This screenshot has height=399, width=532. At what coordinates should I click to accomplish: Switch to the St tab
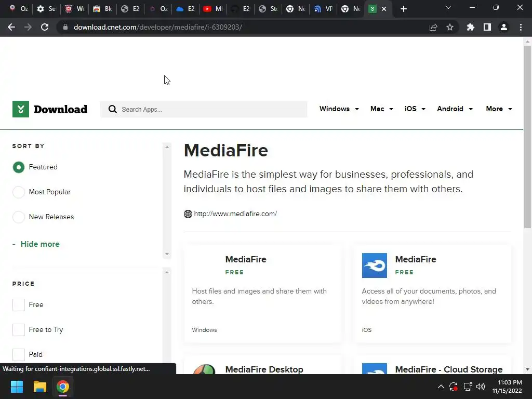coord(268,9)
